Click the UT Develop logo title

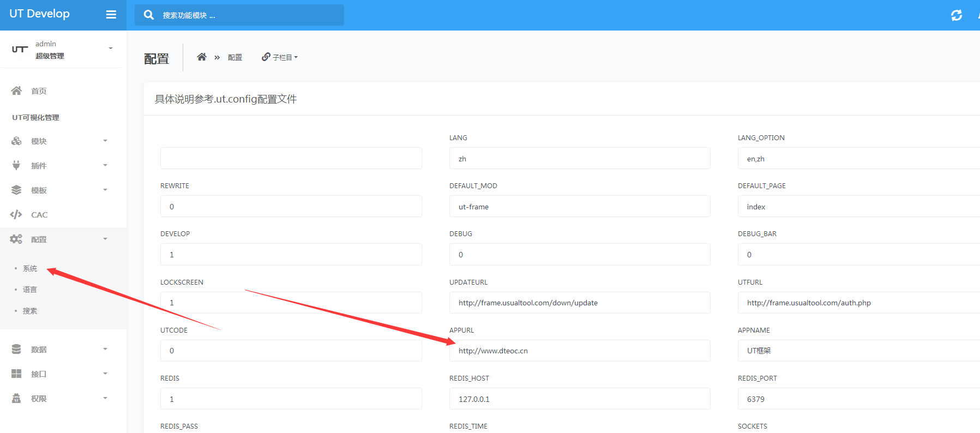click(x=40, y=14)
